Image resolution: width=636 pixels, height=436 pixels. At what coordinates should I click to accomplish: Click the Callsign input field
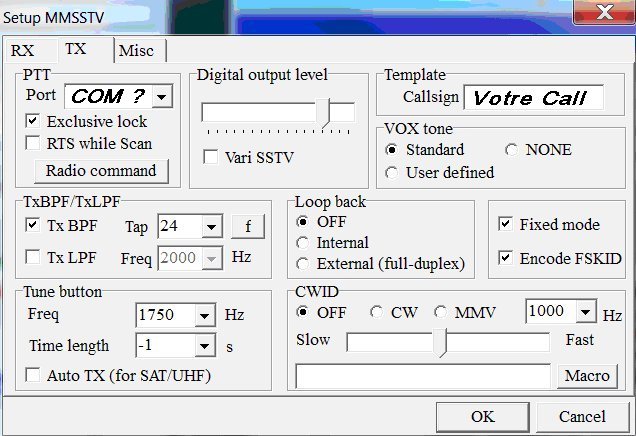coord(533,97)
